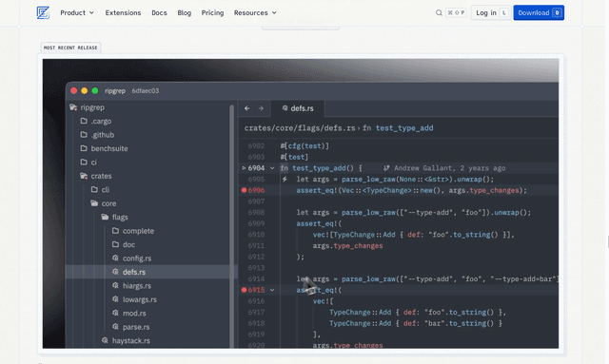Click the yellow minimize dot in the ripgrep window

[85, 91]
